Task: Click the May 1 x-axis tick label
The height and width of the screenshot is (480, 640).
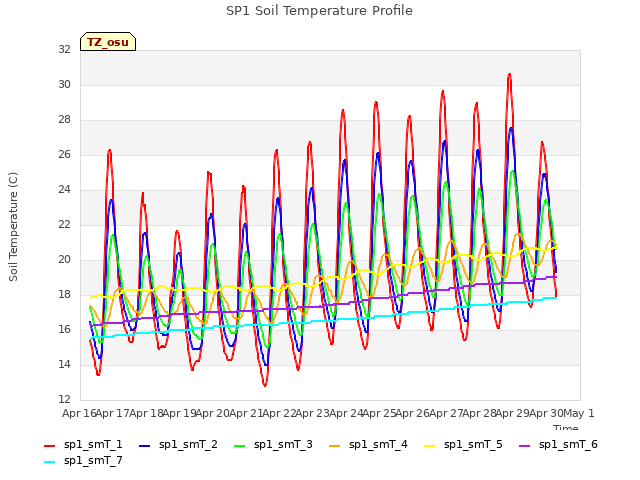Action: 578,413
